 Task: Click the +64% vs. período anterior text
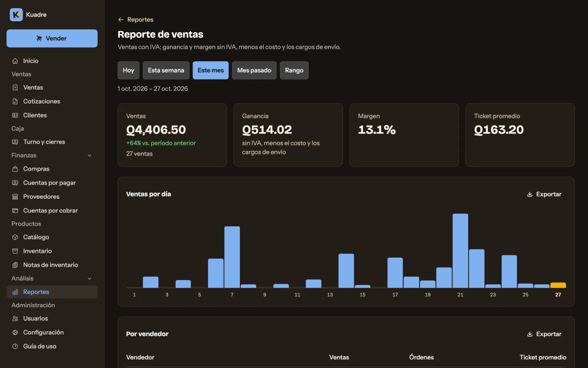[161, 143]
